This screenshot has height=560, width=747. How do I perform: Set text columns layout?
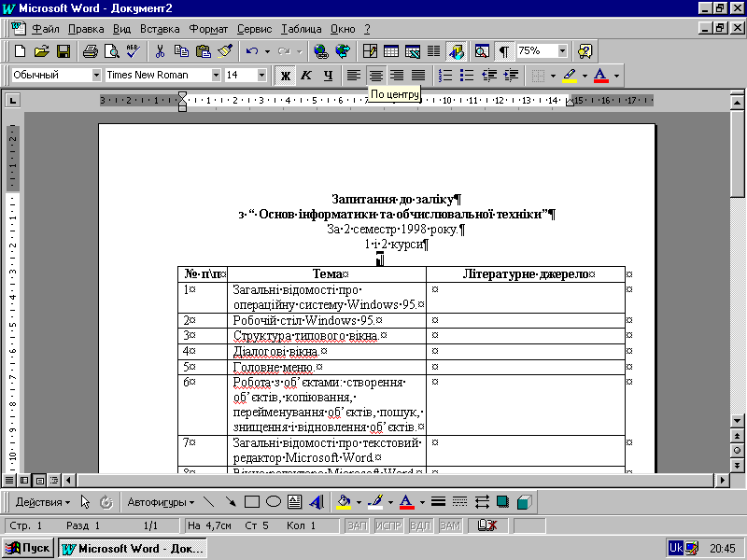434,51
